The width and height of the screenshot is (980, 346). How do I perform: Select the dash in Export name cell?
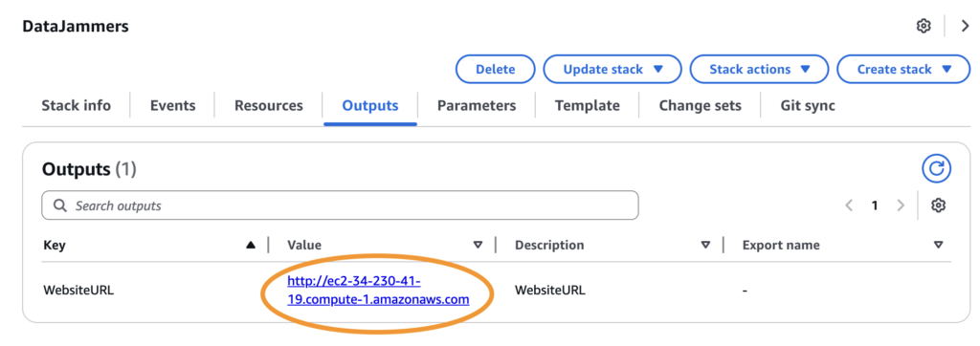[746, 291]
